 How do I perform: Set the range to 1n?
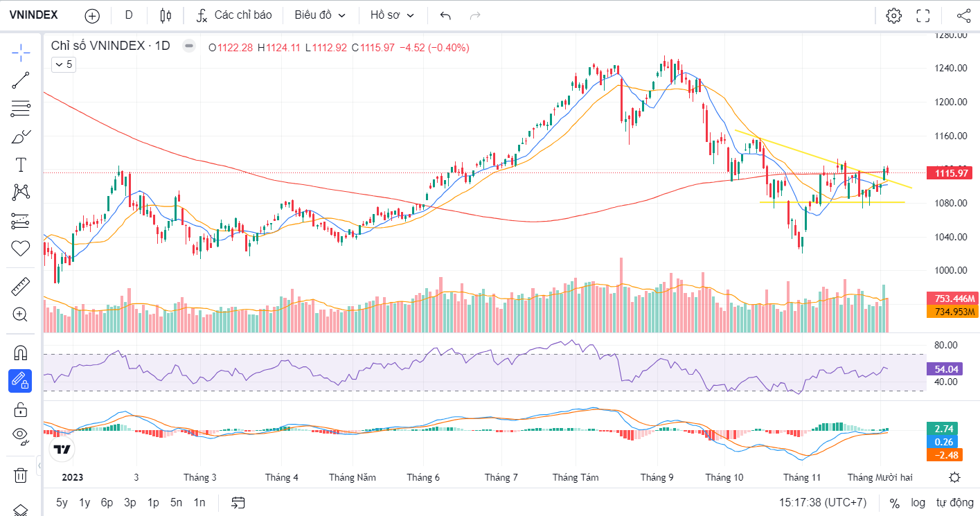click(x=199, y=502)
